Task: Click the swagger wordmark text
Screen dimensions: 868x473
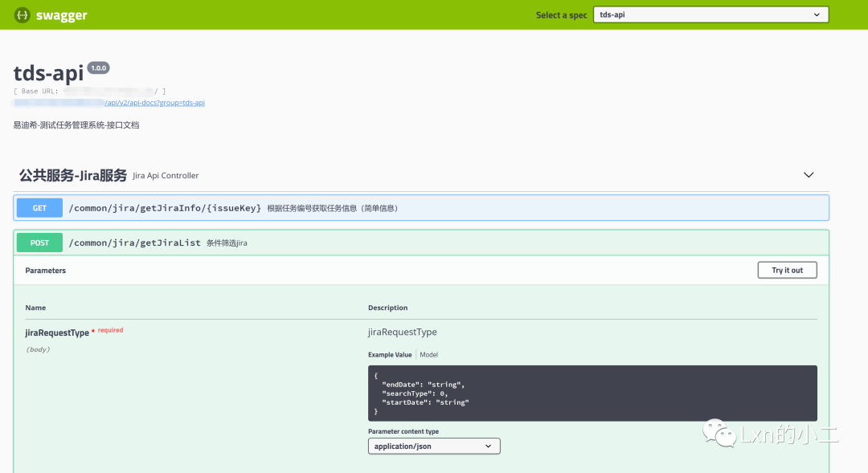Action: (61, 15)
